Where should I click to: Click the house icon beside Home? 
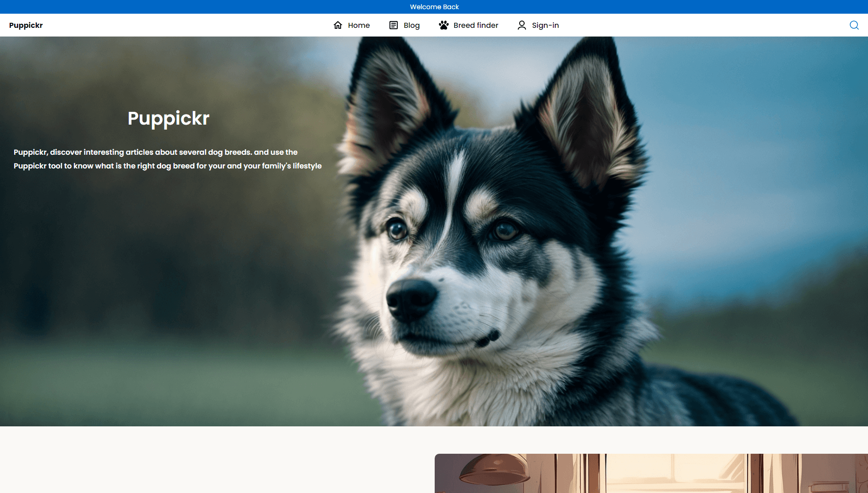[338, 25]
